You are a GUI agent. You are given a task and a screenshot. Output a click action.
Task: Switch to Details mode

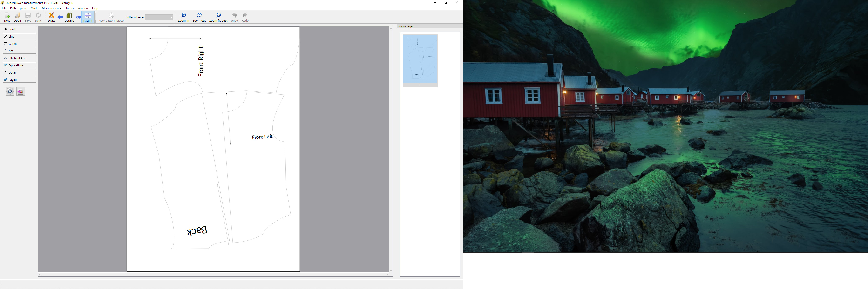pos(69,18)
